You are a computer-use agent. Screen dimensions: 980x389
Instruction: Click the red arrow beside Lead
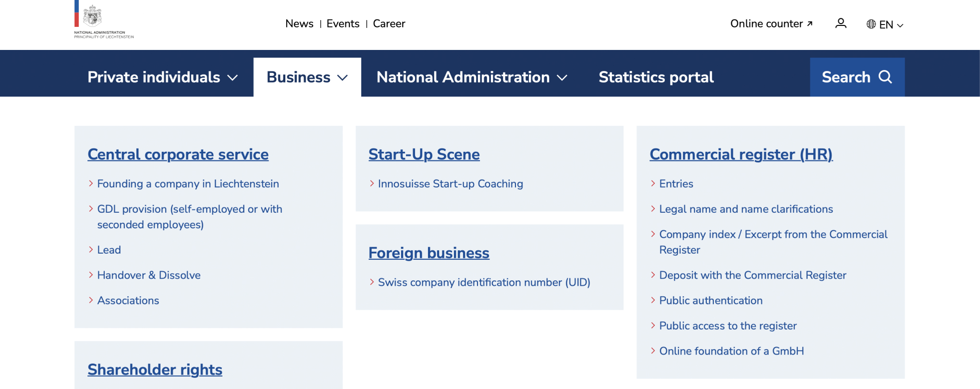(x=91, y=250)
